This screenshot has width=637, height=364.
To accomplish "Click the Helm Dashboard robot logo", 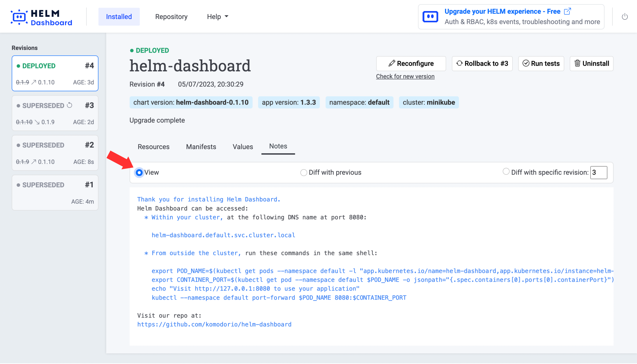I will 19,17.
